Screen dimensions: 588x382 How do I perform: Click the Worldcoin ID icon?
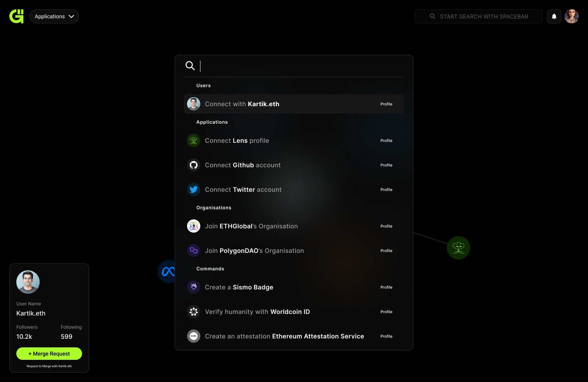[x=194, y=312]
